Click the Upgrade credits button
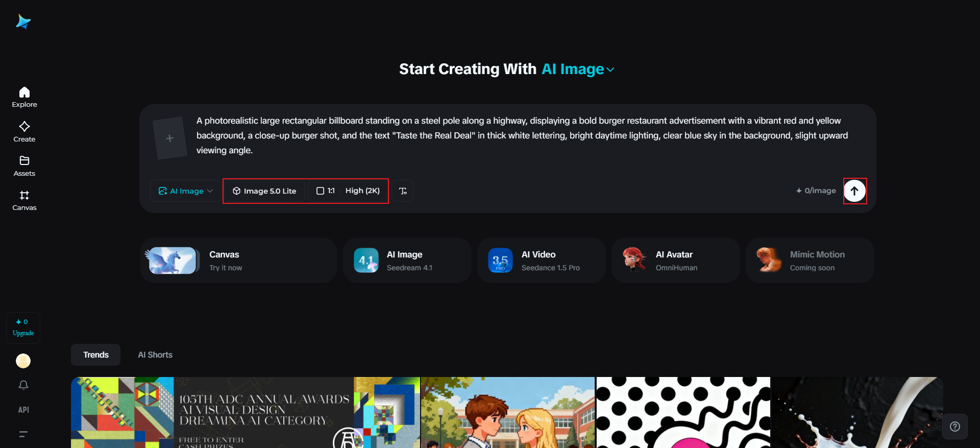This screenshot has width=980, height=448. [23, 327]
